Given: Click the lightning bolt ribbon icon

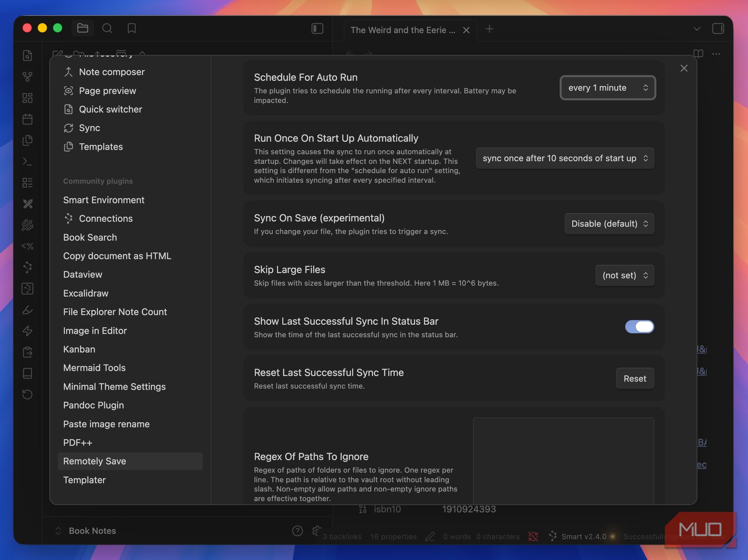Looking at the screenshot, I should click(27, 331).
